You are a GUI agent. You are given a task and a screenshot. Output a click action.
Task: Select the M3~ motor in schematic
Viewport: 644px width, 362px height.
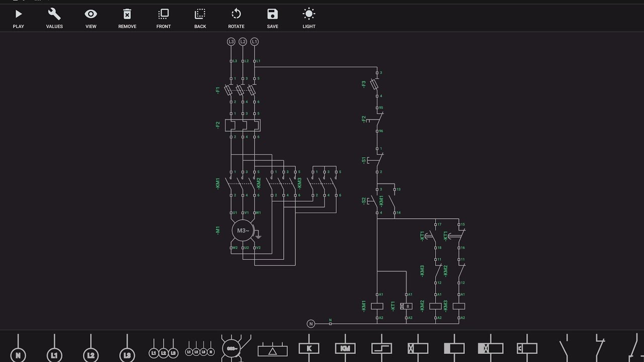(x=243, y=231)
